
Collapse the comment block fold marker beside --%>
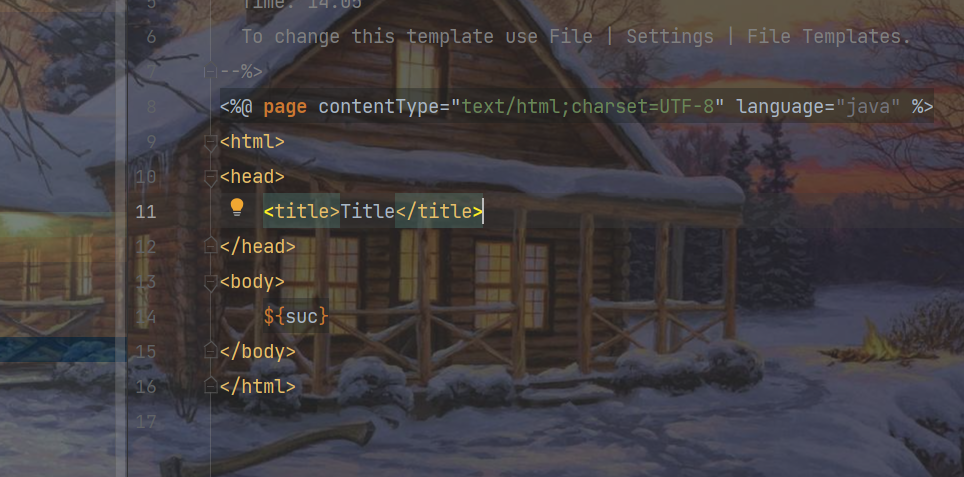(x=210, y=73)
